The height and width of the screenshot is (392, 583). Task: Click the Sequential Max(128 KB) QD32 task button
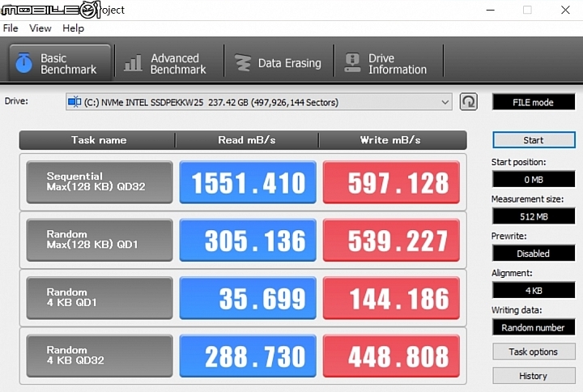[x=100, y=182]
